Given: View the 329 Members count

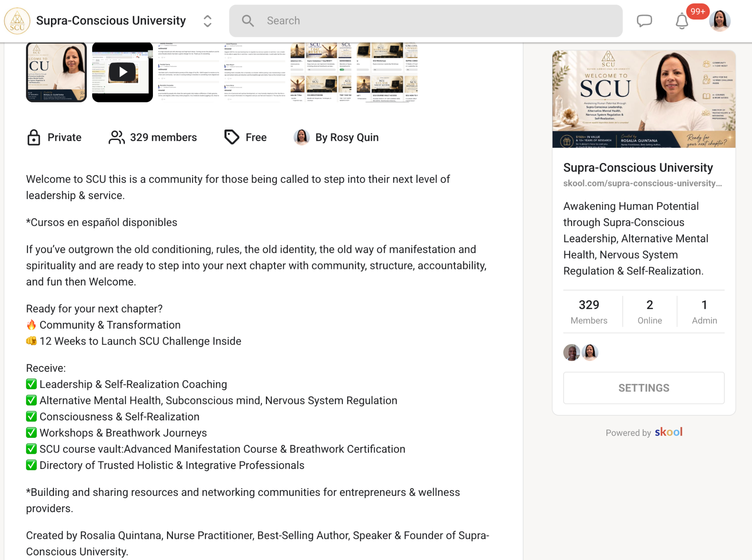Looking at the screenshot, I should click(x=589, y=311).
